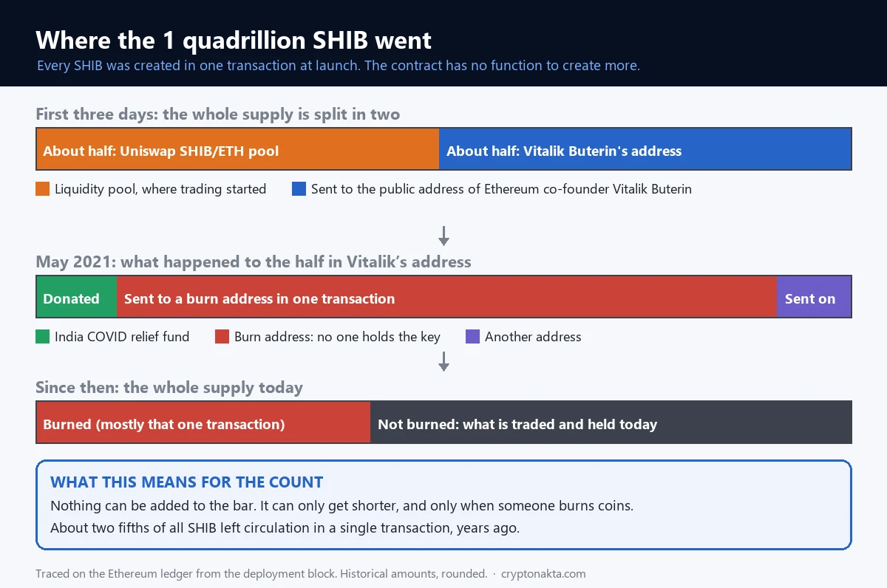This screenshot has width=887, height=588.
Task: Click the green India COVID relief swatch
Action: coord(43,337)
